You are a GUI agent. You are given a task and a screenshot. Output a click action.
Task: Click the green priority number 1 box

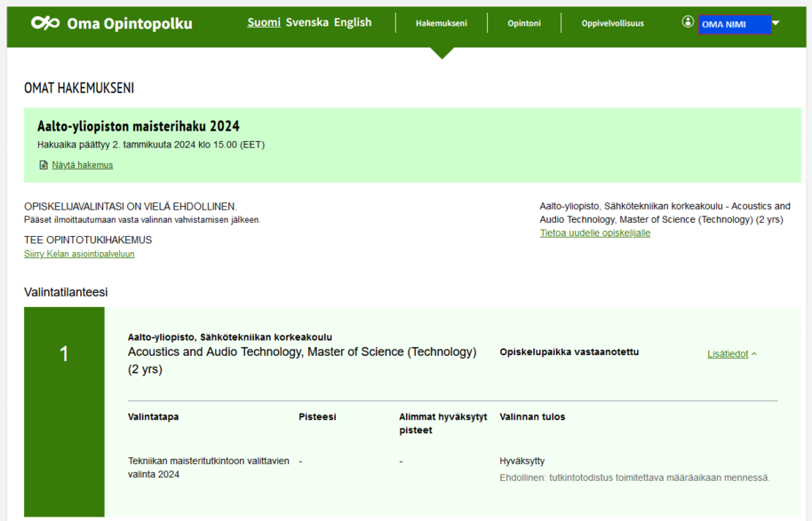click(x=64, y=412)
